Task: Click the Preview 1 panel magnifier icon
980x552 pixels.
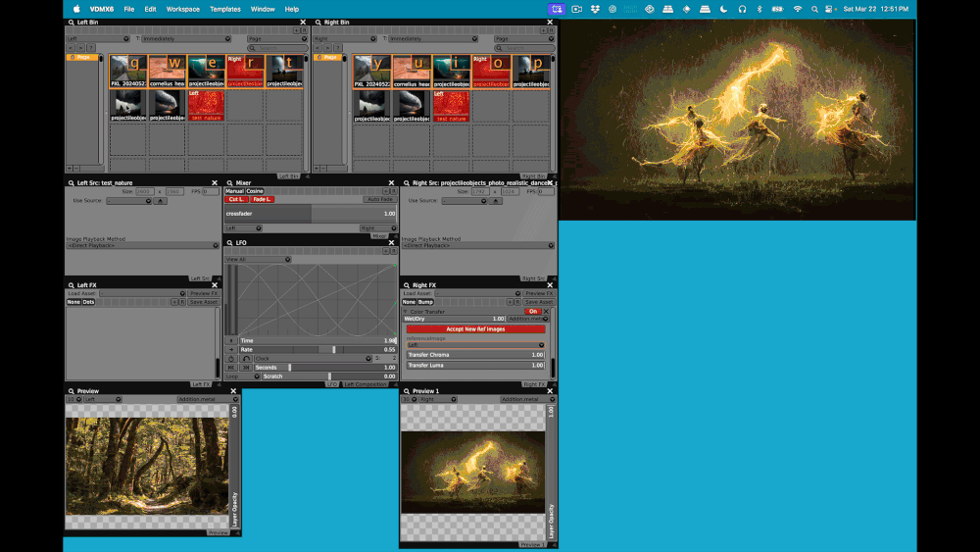Action: tap(407, 391)
